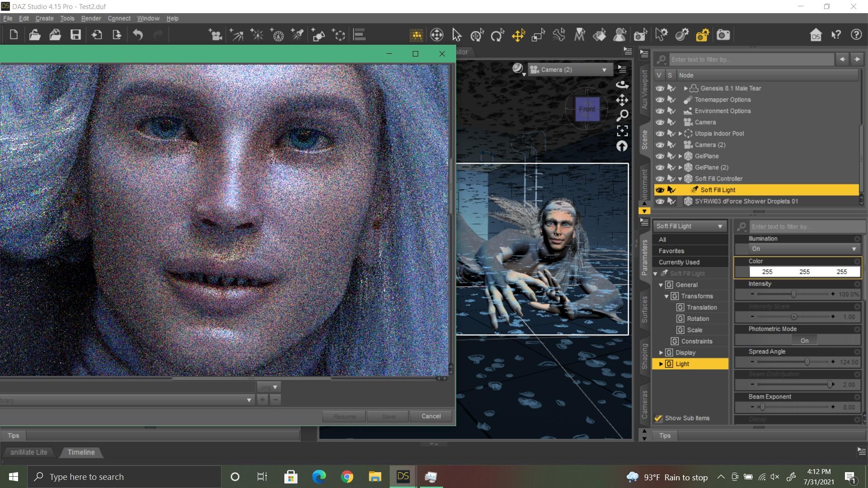Image resolution: width=868 pixels, height=488 pixels.
Task: Click the Frame viewport tool icon
Action: click(x=622, y=131)
